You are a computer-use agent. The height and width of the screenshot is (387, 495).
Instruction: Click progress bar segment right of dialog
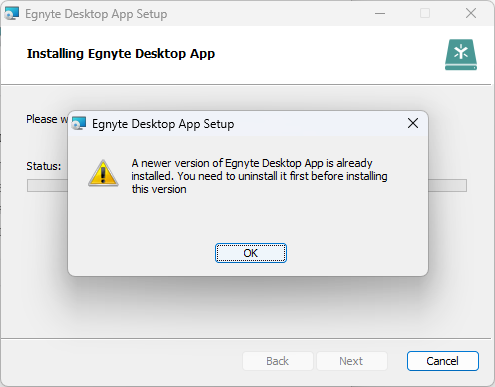coord(447,186)
